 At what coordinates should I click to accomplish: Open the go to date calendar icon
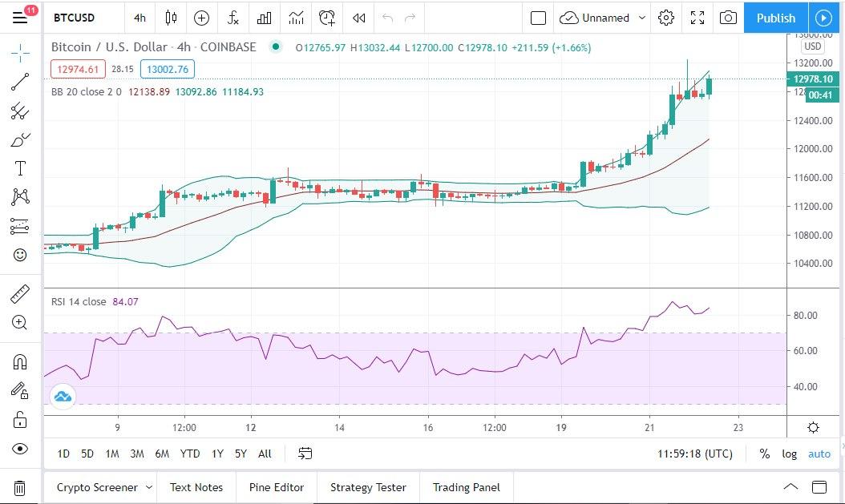pyautogui.click(x=305, y=454)
